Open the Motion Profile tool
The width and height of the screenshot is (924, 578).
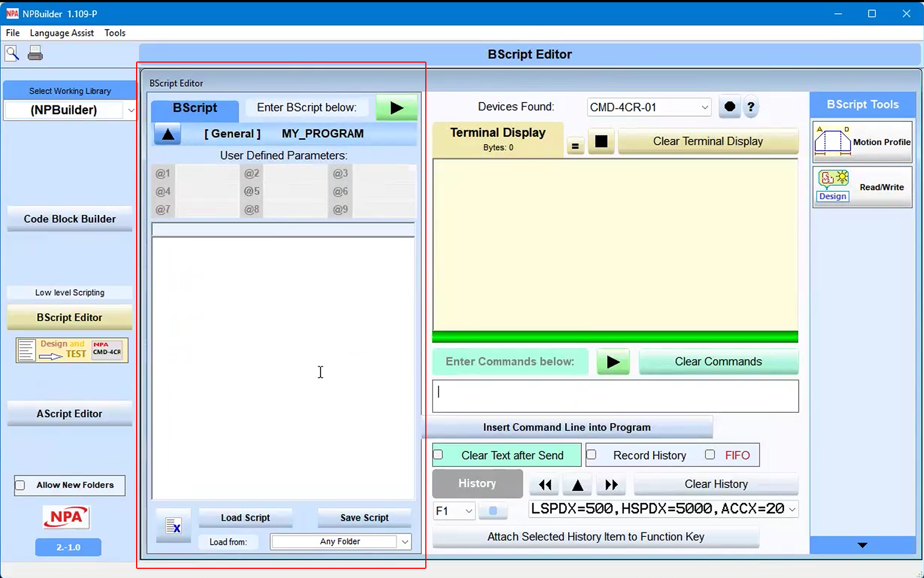click(x=862, y=142)
